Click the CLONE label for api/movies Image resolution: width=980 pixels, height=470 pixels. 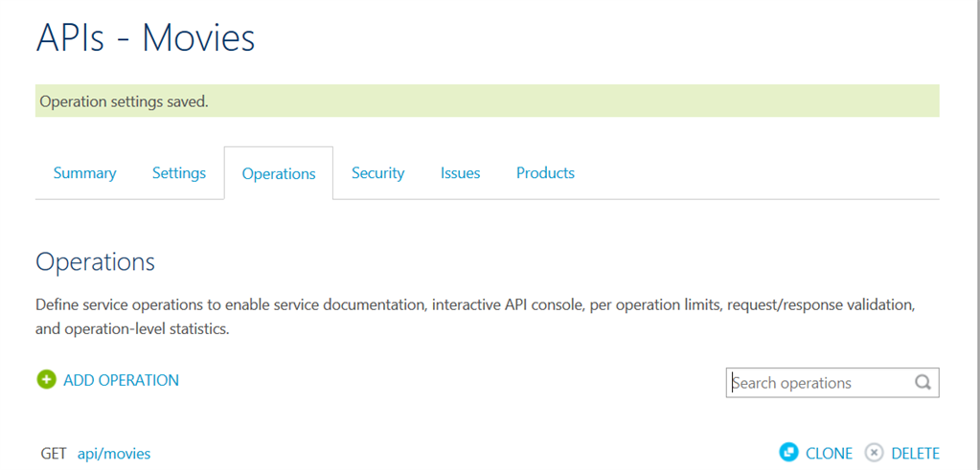[x=829, y=454]
